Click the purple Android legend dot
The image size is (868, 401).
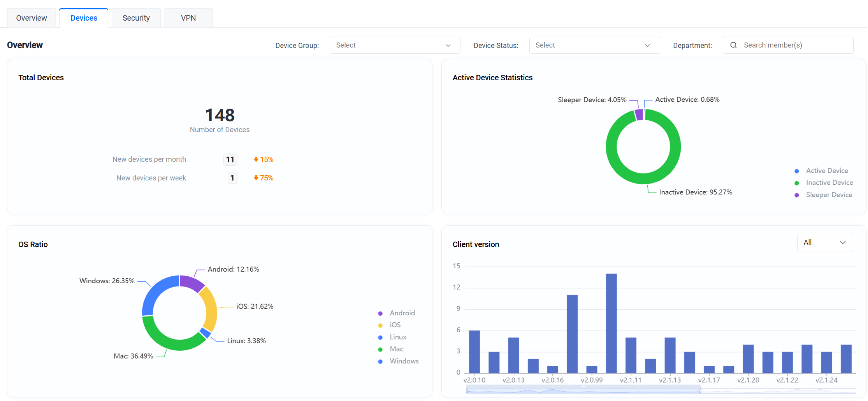pyautogui.click(x=380, y=313)
